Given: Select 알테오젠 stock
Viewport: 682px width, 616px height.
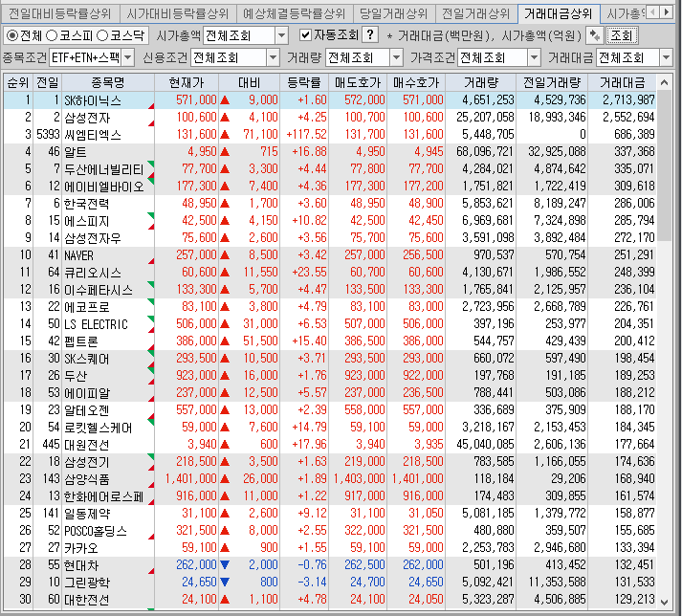Looking at the screenshot, I should click(x=86, y=410).
